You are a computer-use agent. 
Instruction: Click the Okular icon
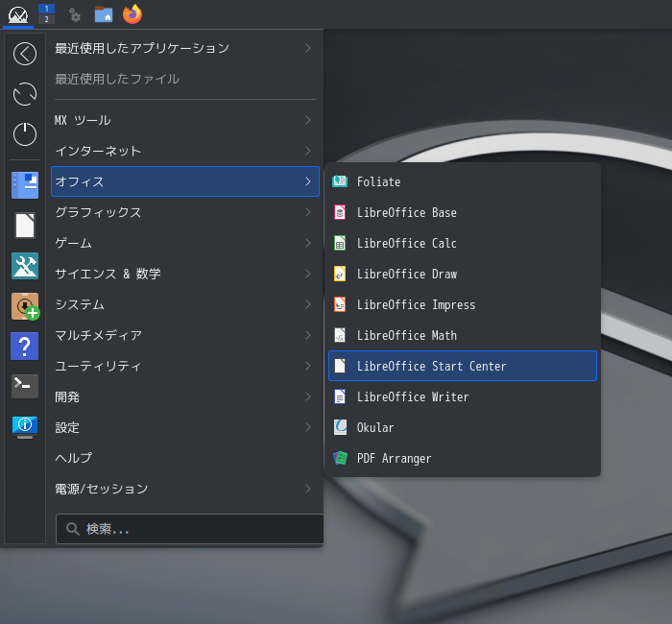[340, 427]
